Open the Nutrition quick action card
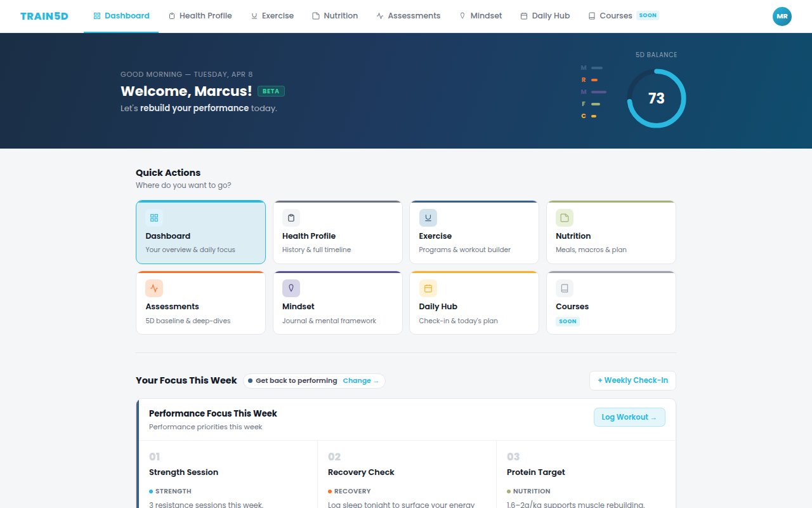The width and height of the screenshot is (812, 508). click(x=611, y=232)
